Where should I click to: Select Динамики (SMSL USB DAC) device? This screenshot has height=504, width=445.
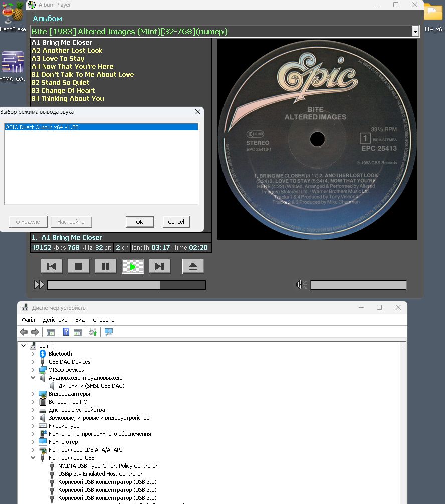coord(91,386)
